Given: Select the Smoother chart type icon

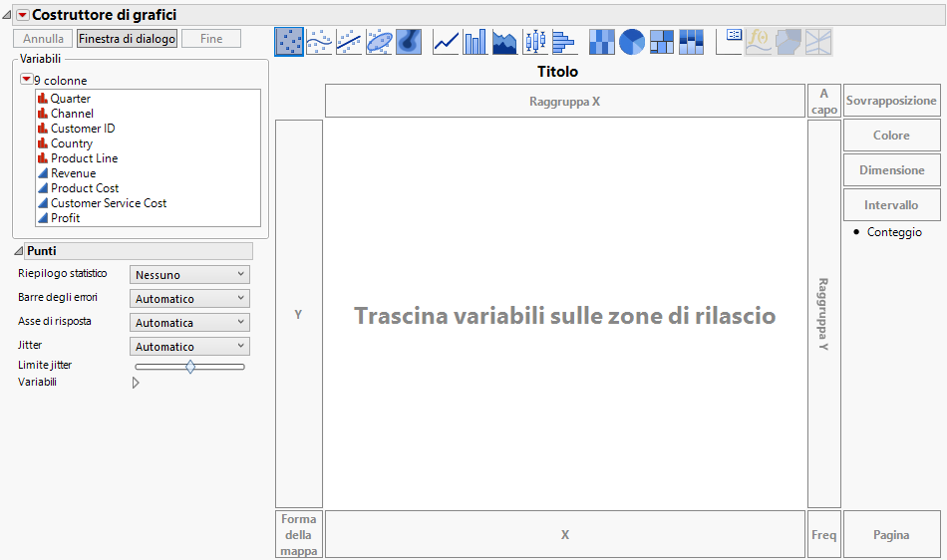Looking at the screenshot, I should coord(319,42).
